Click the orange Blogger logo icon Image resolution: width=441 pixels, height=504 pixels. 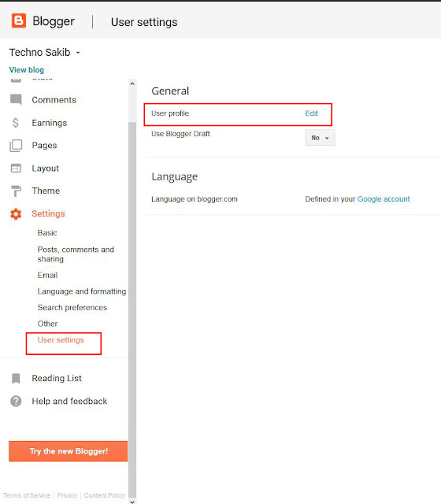(19, 21)
